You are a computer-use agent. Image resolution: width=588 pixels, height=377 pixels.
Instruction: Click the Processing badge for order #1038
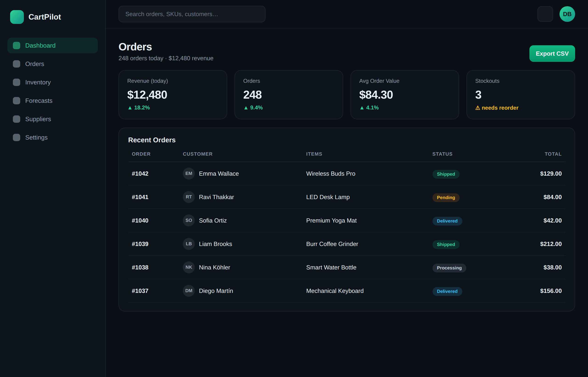tap(449, 268)
